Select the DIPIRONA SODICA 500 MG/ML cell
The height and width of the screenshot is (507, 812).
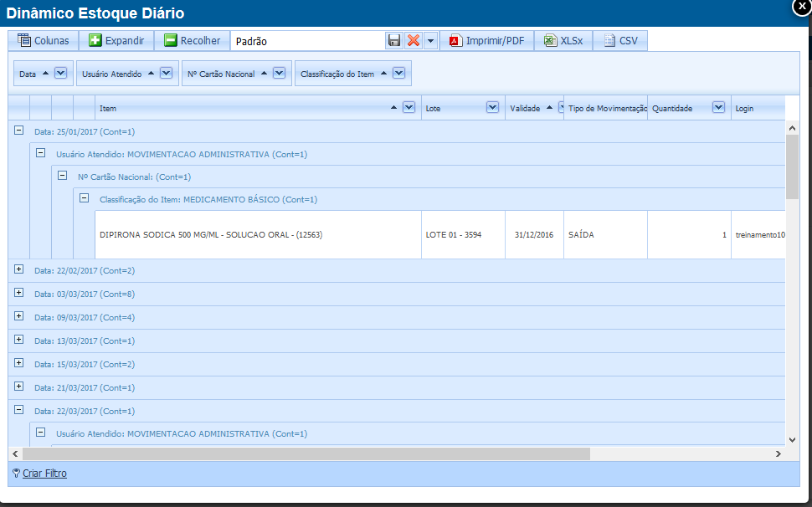coord(258,235)
